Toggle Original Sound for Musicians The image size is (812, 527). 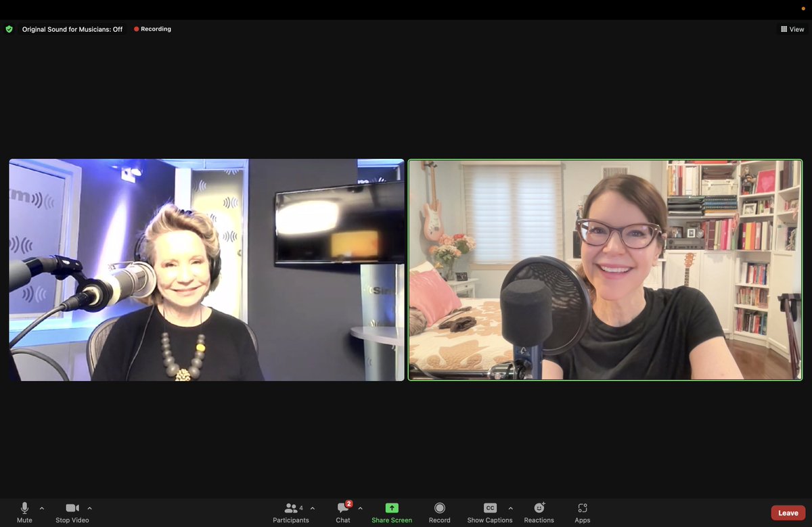pos(72,29)
